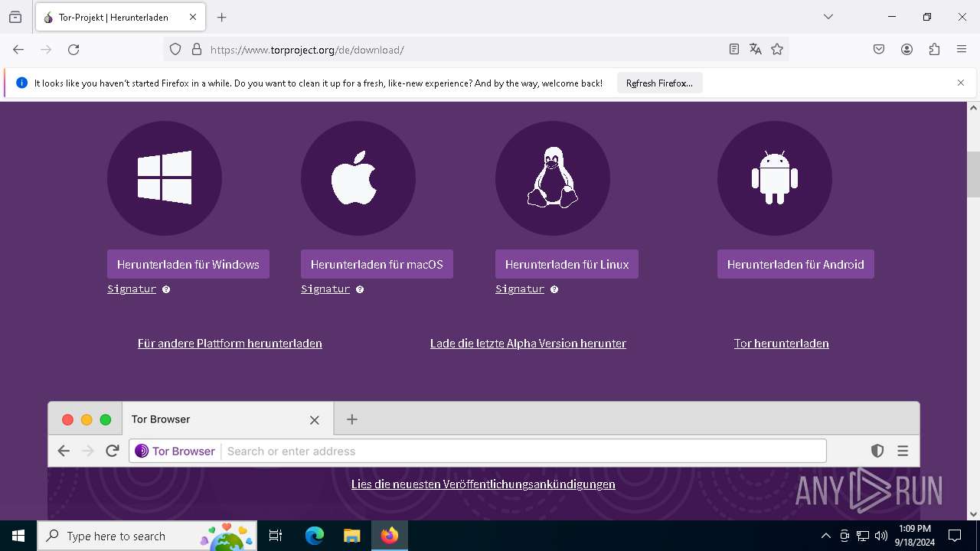This screenshot has height=551, width=980.
Task: Open Lies die neuesten Veröffentlichungsankündigungen link
Action: tap(483, 484)
